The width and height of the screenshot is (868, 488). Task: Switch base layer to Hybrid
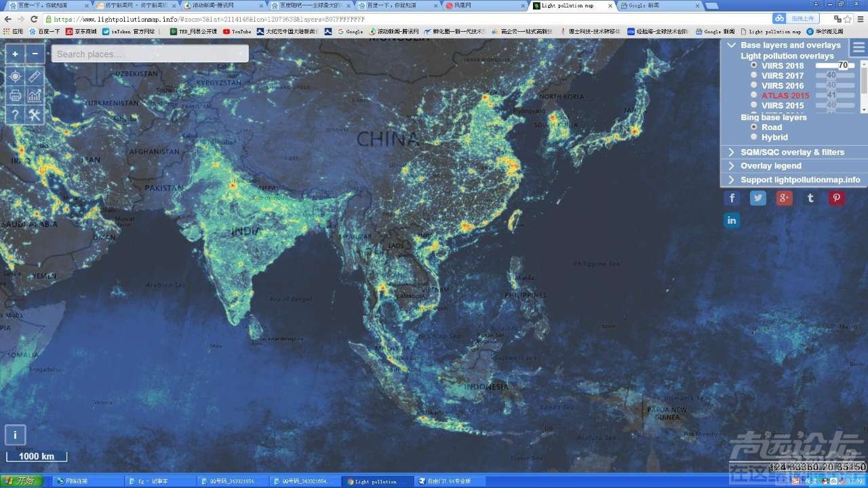(x=753, y=137)
